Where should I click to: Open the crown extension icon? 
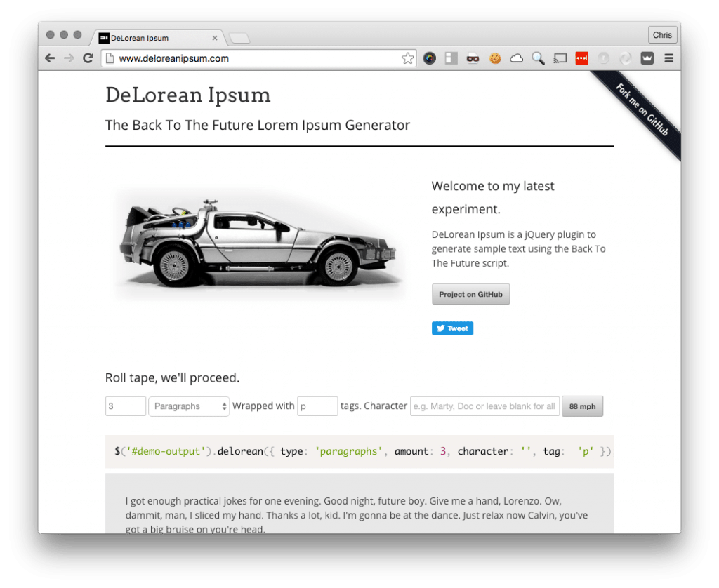[x=647, y=58]
